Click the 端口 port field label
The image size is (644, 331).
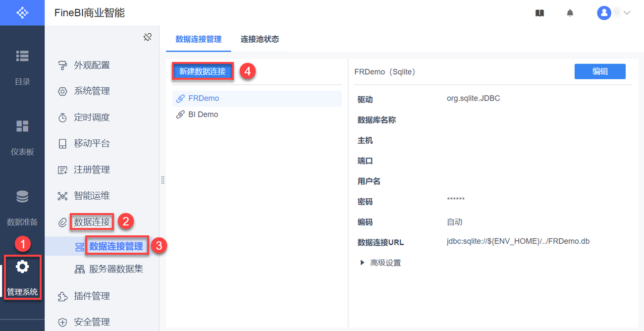click(x=365, y=161)
